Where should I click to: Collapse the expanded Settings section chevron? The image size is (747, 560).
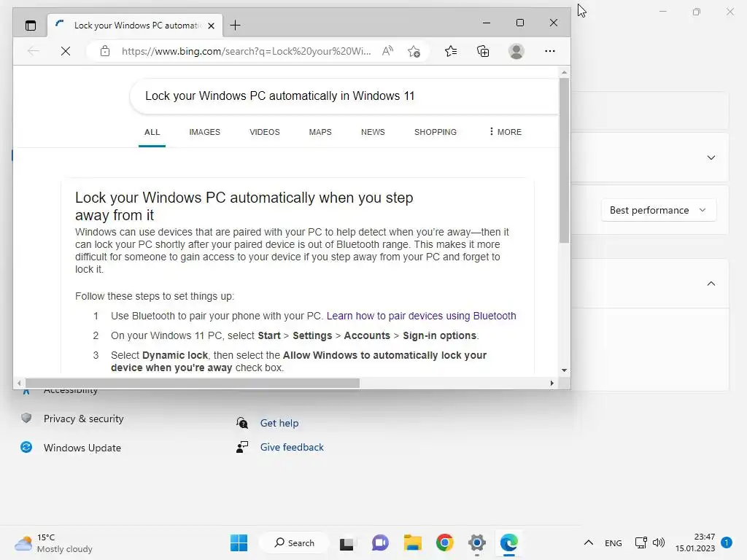point(711,284)
